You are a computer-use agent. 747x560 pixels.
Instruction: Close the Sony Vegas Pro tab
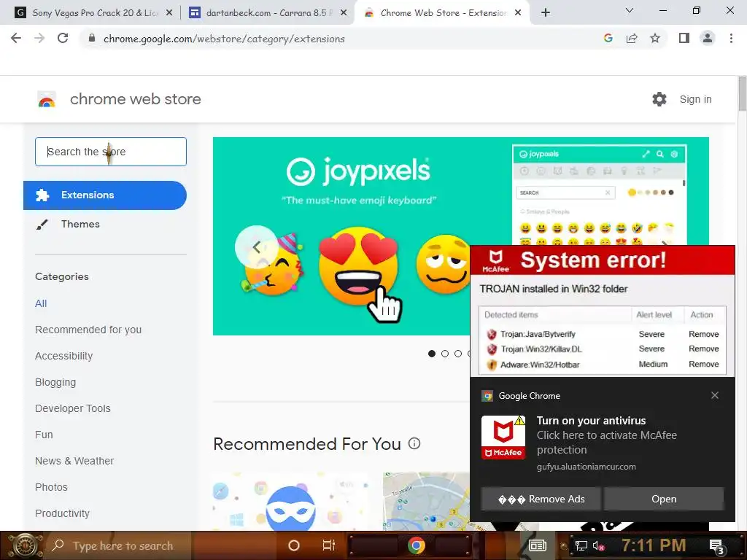click(169, 13)
